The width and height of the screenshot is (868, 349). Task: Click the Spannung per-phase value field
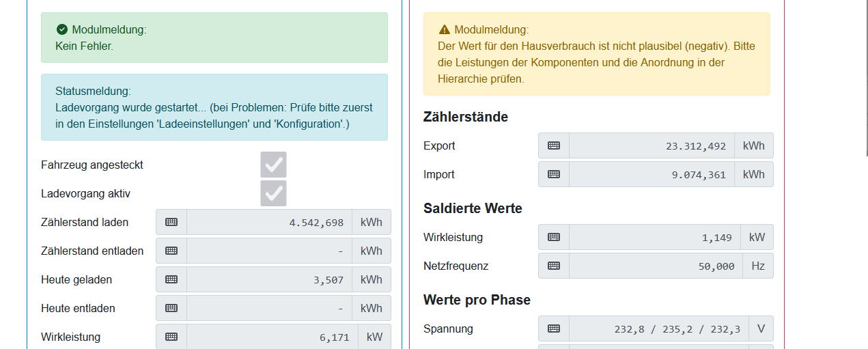pos(659,329)
